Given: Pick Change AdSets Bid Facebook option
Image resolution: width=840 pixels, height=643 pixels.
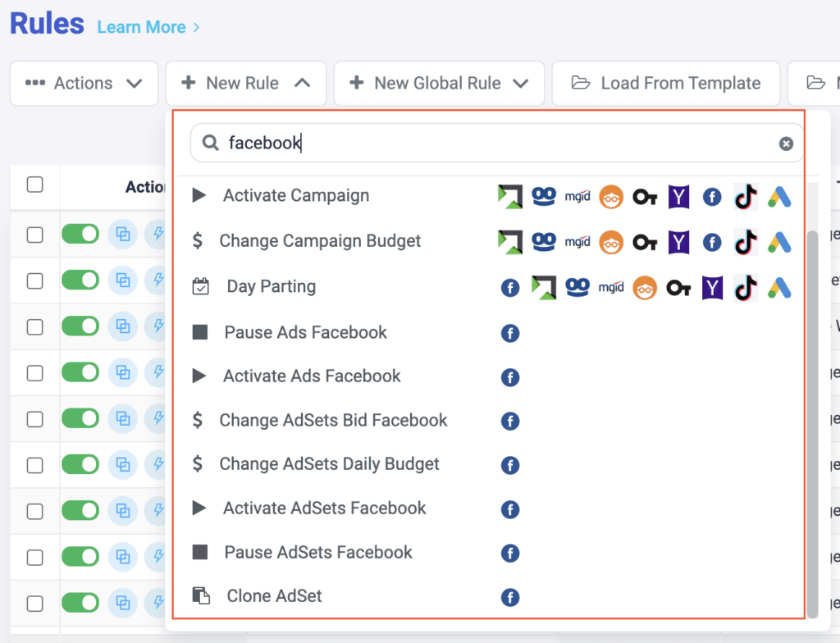Looking at the screenshot, I should pos(333,420).
